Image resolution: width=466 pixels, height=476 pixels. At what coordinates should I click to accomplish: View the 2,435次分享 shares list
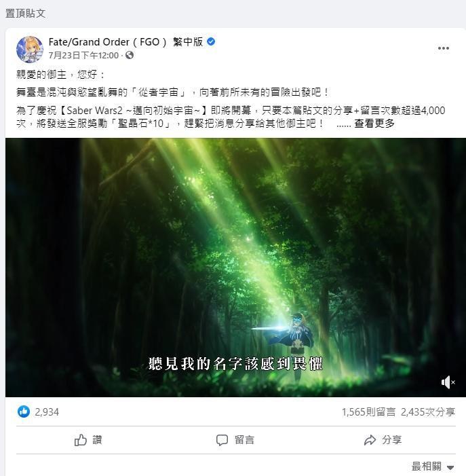pyautogui.click(x=428, y=412)
